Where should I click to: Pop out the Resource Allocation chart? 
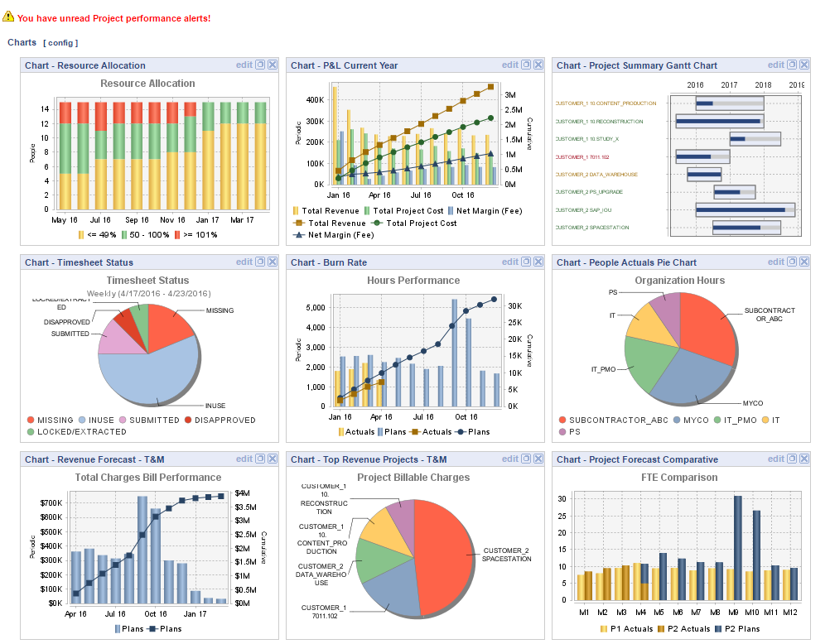pos(259,64)
